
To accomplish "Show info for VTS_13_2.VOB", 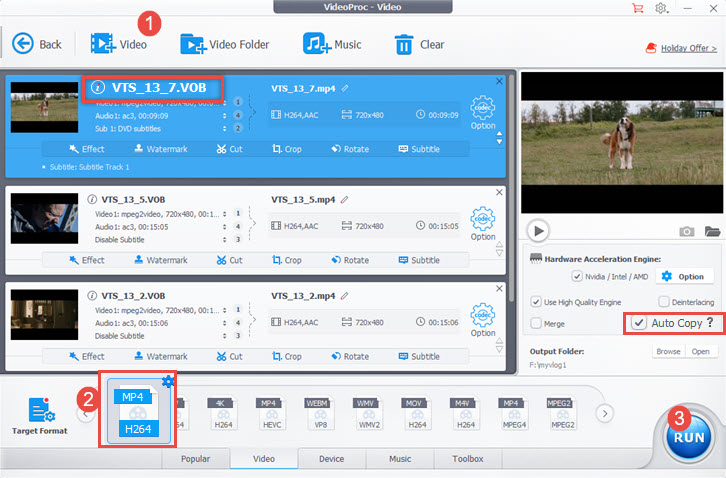I will pos(92,296).
